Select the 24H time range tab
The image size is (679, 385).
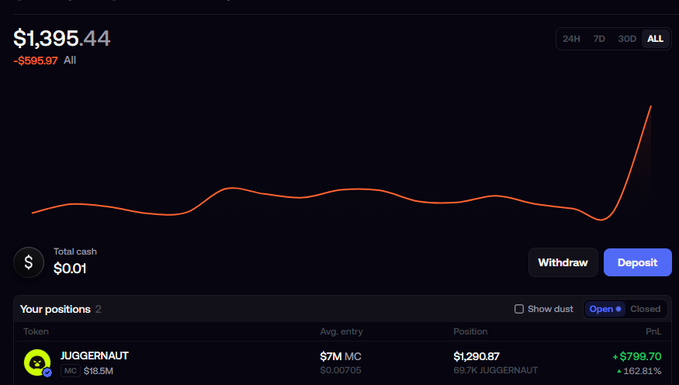point(571,39)
